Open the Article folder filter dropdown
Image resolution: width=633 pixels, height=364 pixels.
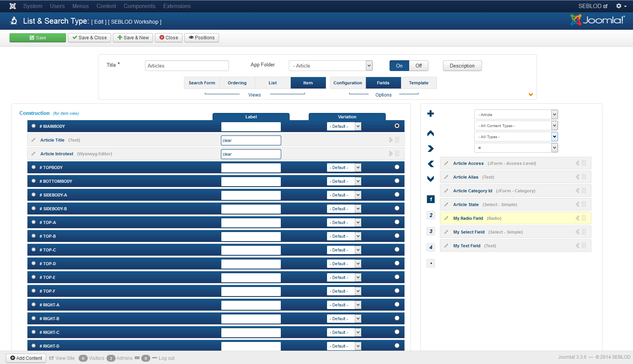coord(516,114)
